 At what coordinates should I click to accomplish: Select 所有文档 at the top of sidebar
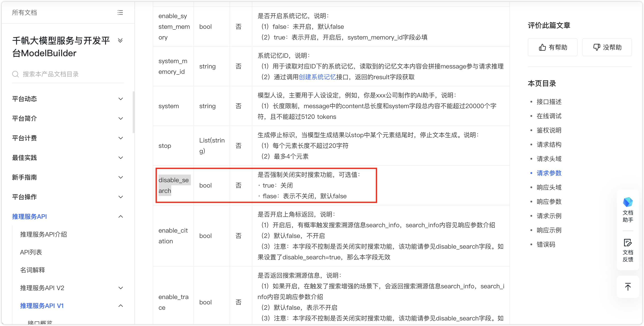click(x=24, y=12)
